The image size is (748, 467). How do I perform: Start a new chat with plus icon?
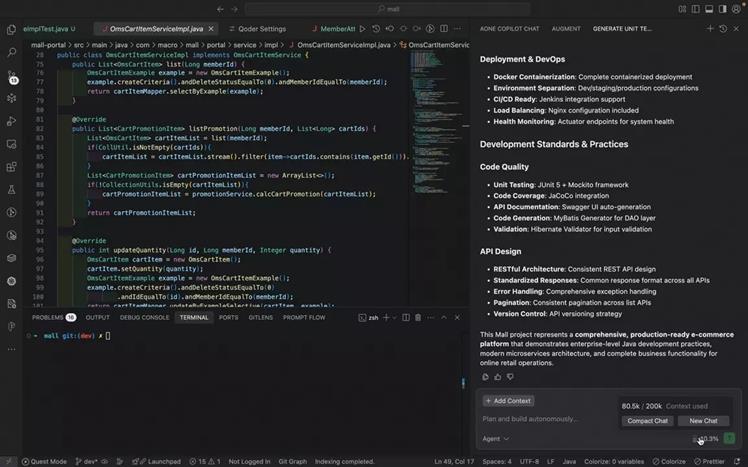point(709,29)
